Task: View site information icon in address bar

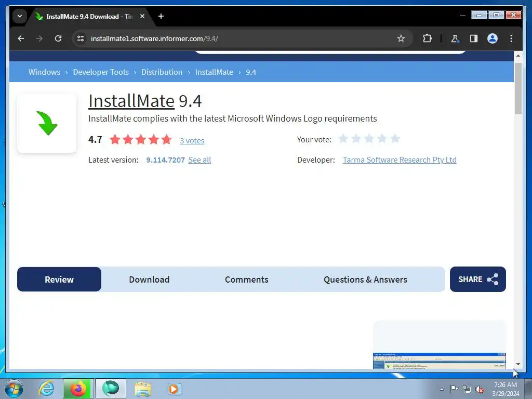Action: (x=81, y=38)
